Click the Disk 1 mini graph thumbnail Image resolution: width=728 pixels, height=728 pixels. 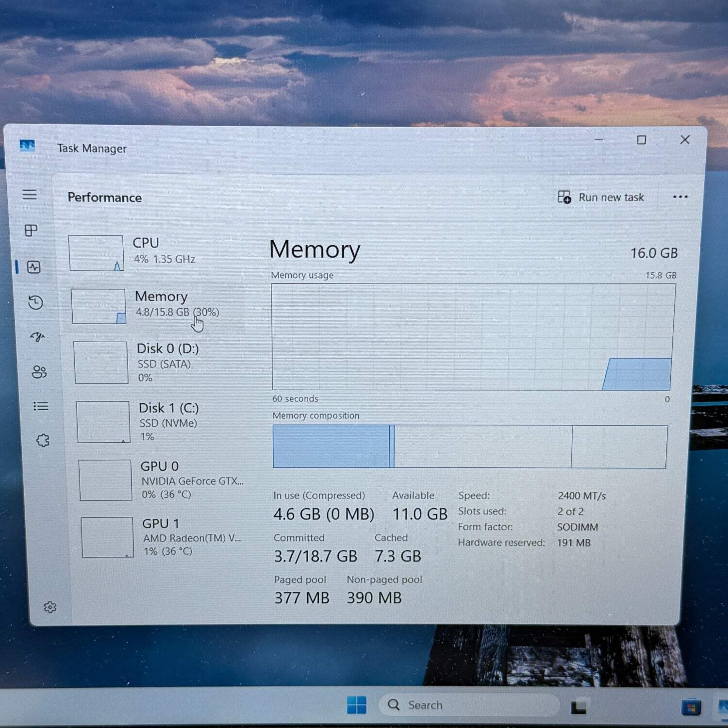(103, 422)
